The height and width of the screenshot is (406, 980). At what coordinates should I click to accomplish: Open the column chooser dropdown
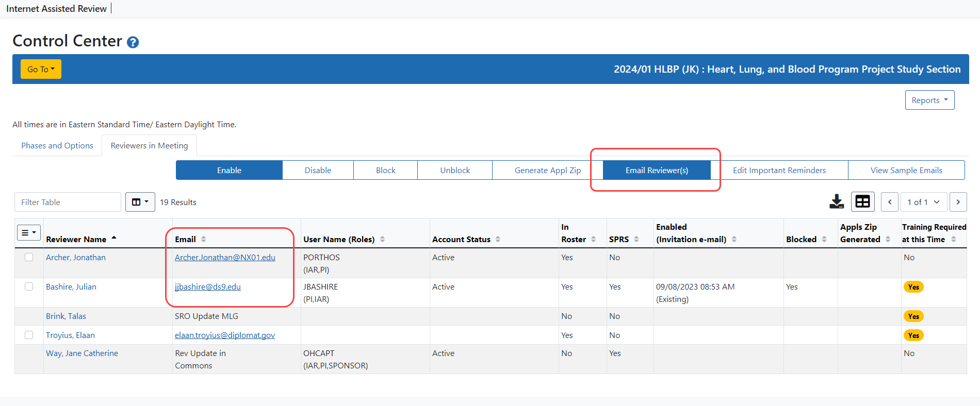click(140, 202)
